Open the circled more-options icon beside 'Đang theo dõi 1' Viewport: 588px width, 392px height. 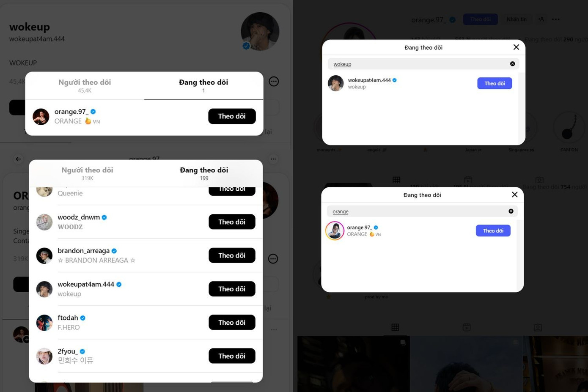[x=274, y=82]
